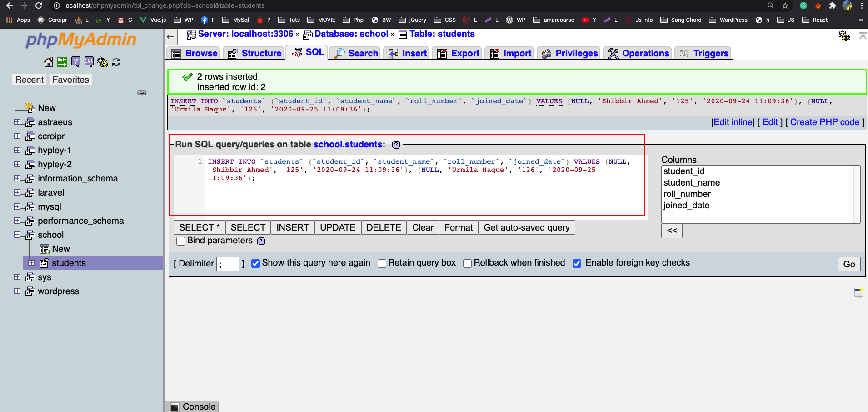Click the Delimiter input field
The width and height of the screenshot is (868, 412).
228,264
